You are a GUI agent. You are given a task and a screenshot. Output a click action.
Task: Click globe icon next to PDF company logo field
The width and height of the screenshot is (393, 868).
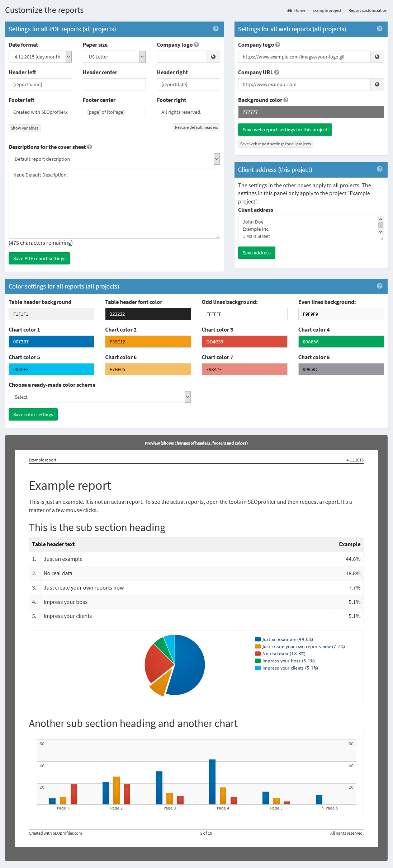click(x=213, y=57)
